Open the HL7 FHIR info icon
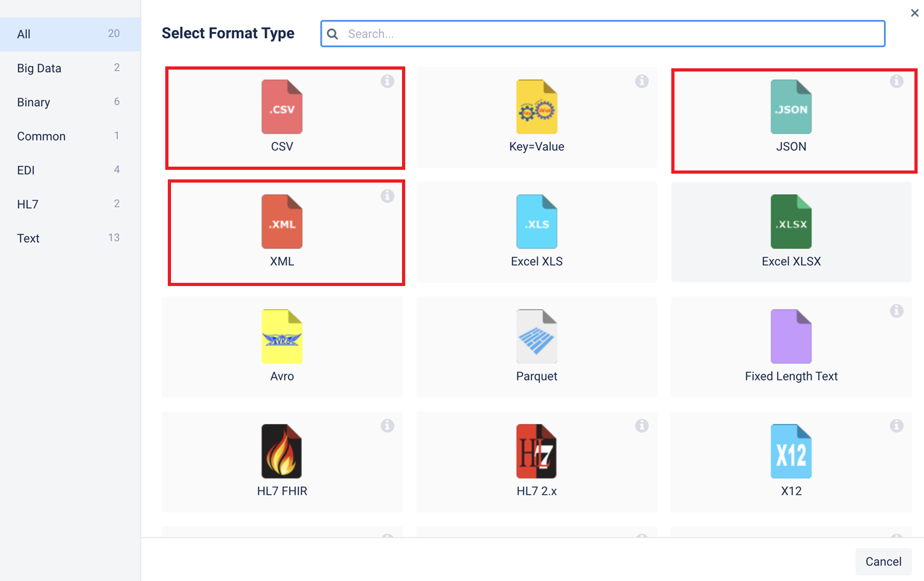This screenshot has height=581, width=924. (387, 426)
